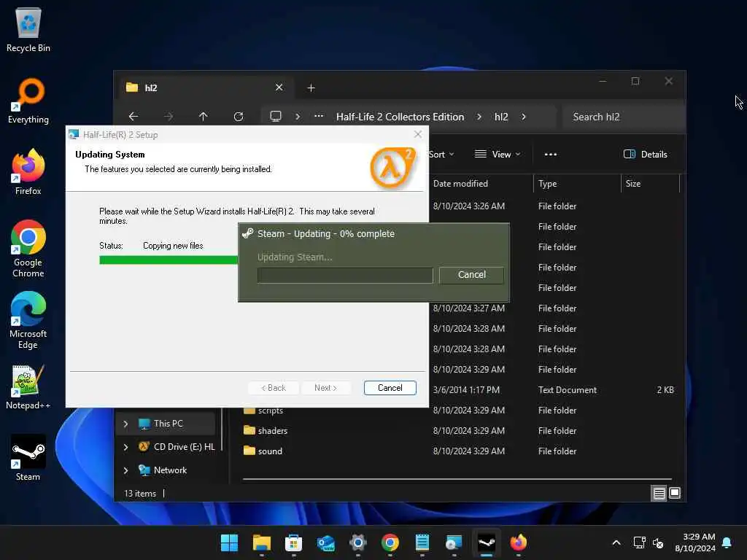Open Microsoft Store from the taskbar

coord(293,542)
